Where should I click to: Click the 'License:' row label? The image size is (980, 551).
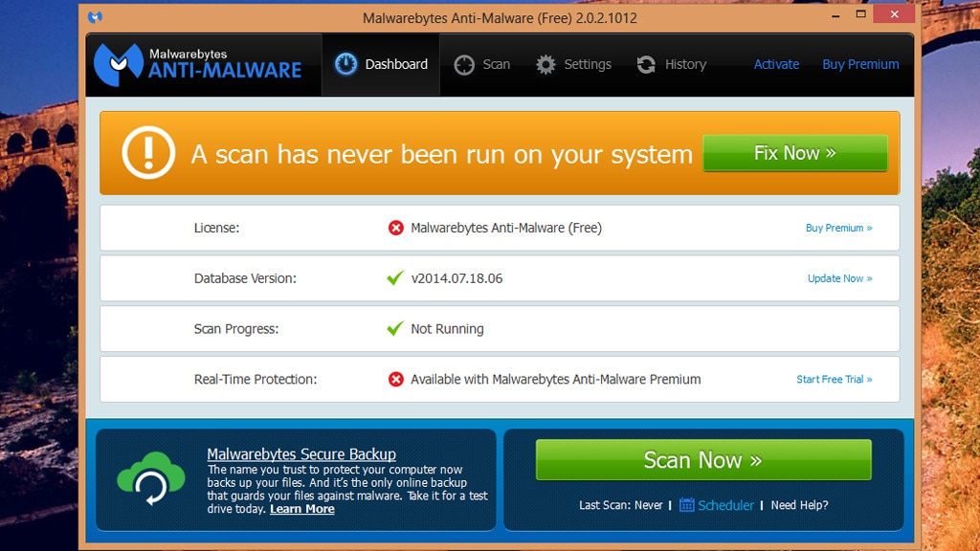(x=216, y=228)
